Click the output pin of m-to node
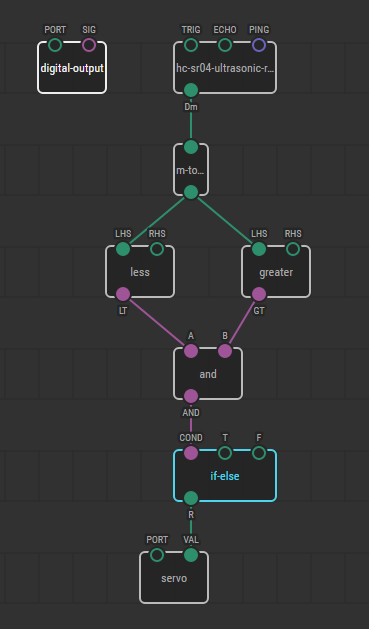 [191, 192]
